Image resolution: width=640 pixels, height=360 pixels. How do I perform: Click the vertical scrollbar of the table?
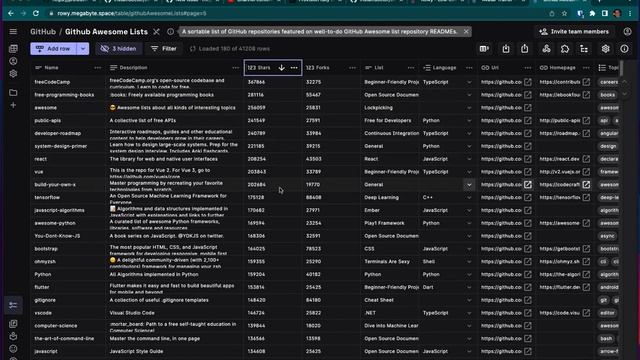(x=621, y=68)
